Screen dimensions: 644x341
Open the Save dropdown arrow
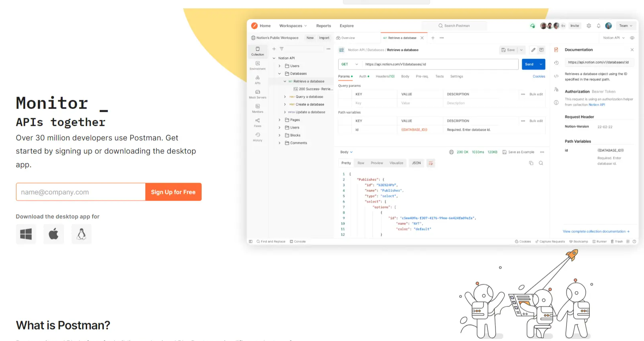pos(521,50)
